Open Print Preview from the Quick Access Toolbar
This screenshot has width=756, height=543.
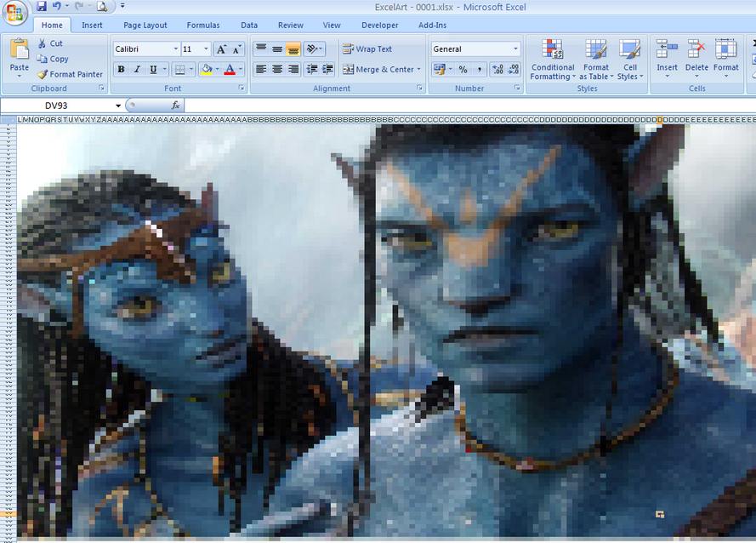(x=102, y=6)
